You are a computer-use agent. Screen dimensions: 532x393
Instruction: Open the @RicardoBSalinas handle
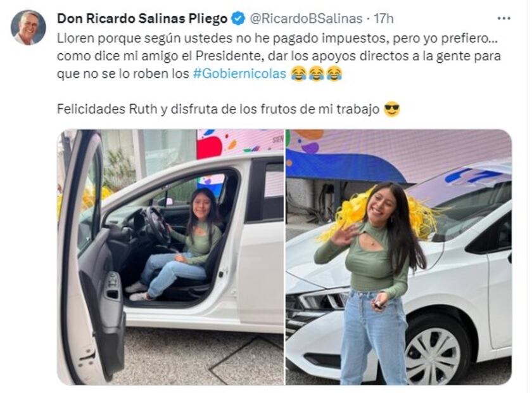coord(306,18)
